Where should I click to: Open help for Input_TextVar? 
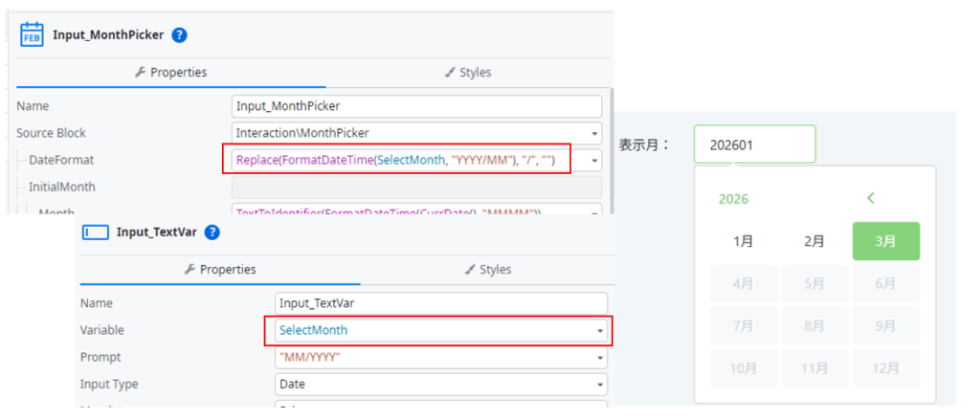click(212, 232)
